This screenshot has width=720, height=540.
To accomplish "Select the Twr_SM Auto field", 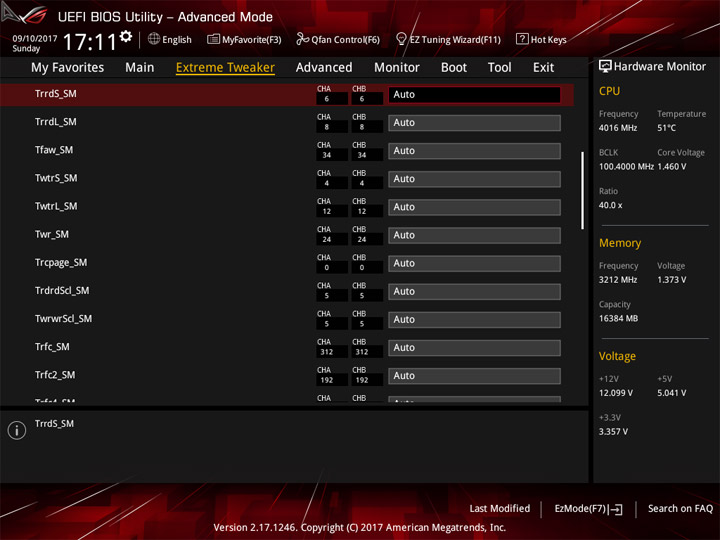I will [474, 235].
